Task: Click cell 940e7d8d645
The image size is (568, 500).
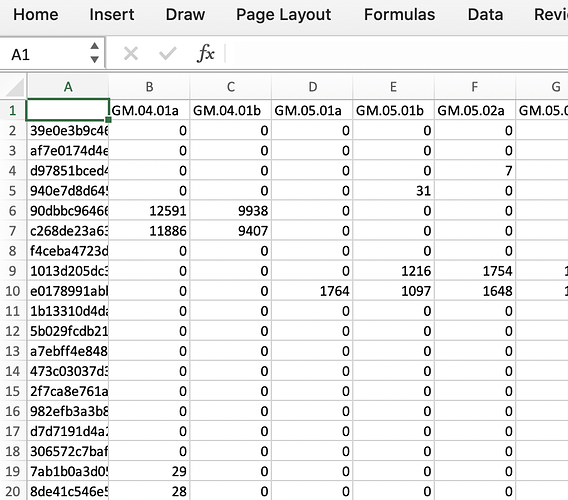Action: (68, 191)
